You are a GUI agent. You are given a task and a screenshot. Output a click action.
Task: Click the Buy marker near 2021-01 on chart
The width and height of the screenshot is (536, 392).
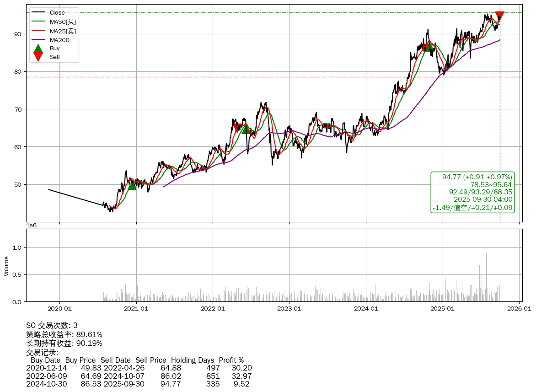coord(132,185)
